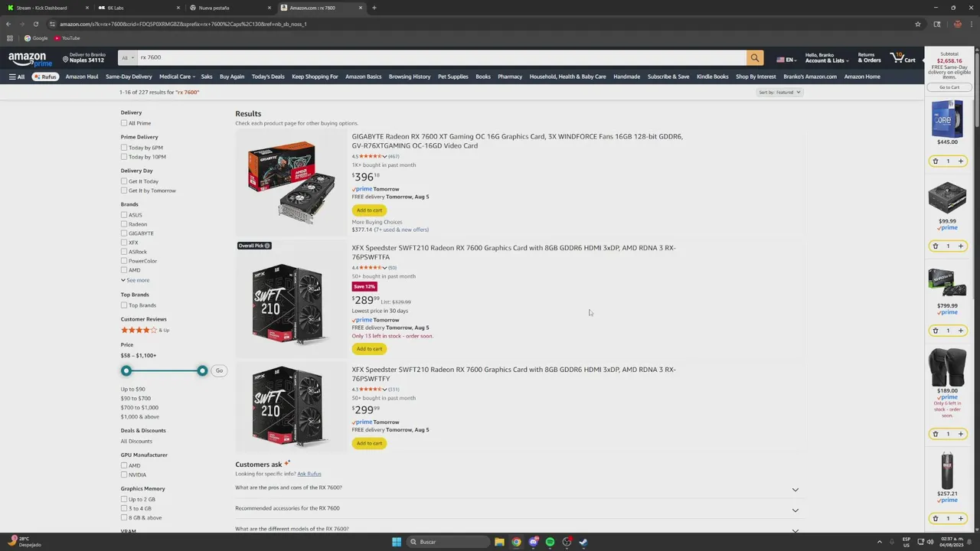Open the Account & Lists menu
The width and height of the screenshot is (980, 551).
[x=827, y=57]
